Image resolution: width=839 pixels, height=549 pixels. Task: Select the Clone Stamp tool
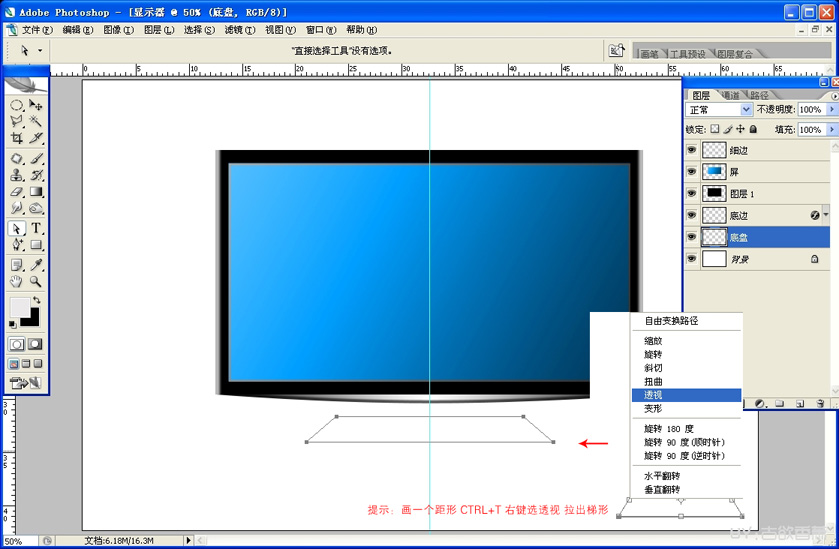pyautogui.click(x=17, y=175)
